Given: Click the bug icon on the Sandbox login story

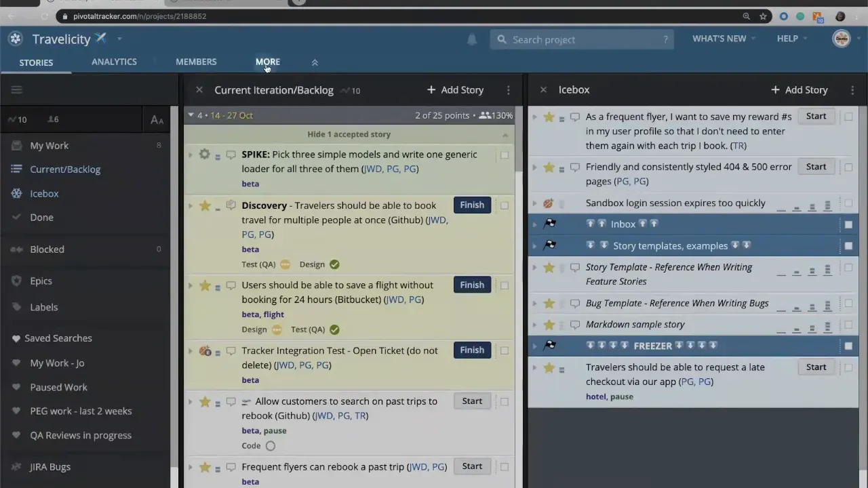Looking at the screenshot, I should (548, 203).
